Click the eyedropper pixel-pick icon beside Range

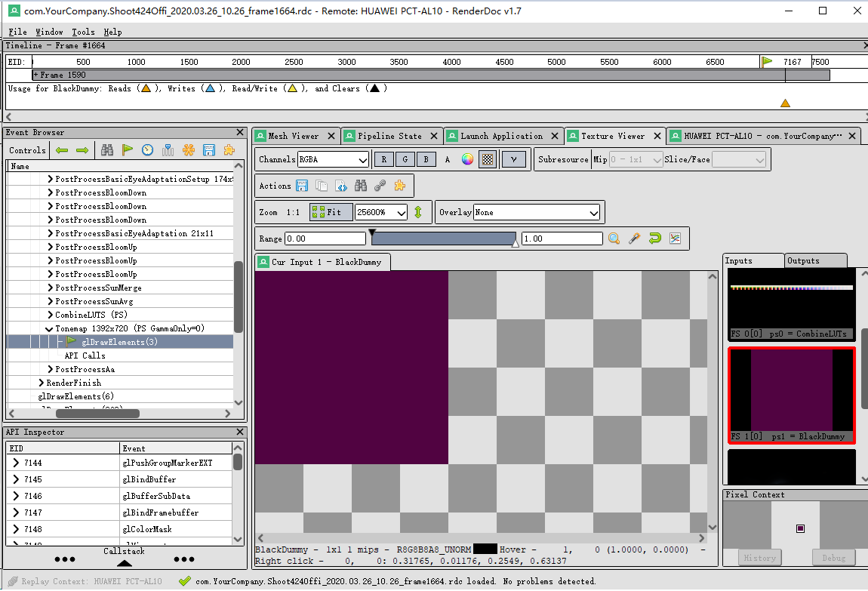point(634,238)
